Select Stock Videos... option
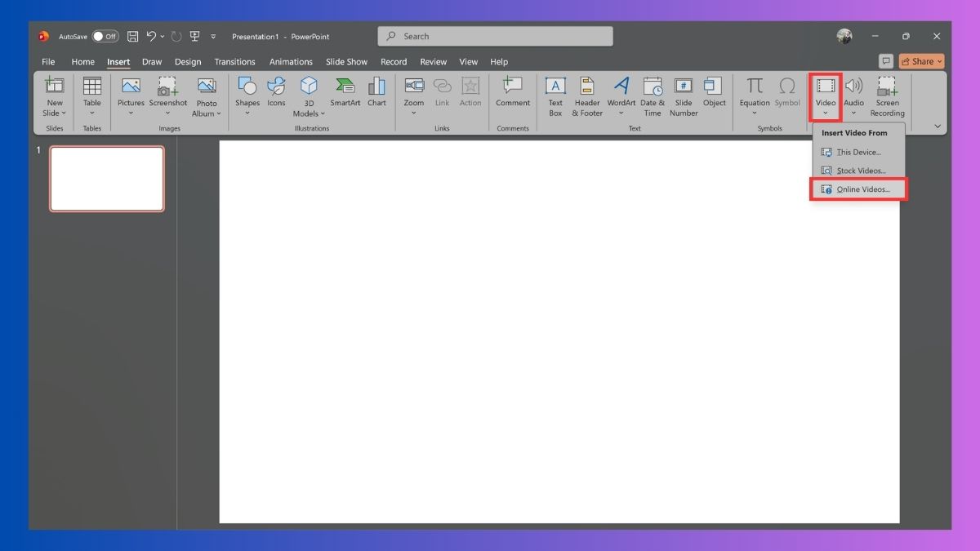The image size is (980, 551). (x=858, y=171)
